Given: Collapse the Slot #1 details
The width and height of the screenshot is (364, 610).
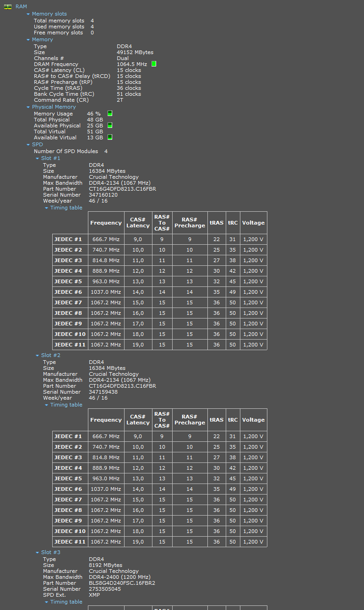Looking at the screenshot, I should (x=37, y=159).
